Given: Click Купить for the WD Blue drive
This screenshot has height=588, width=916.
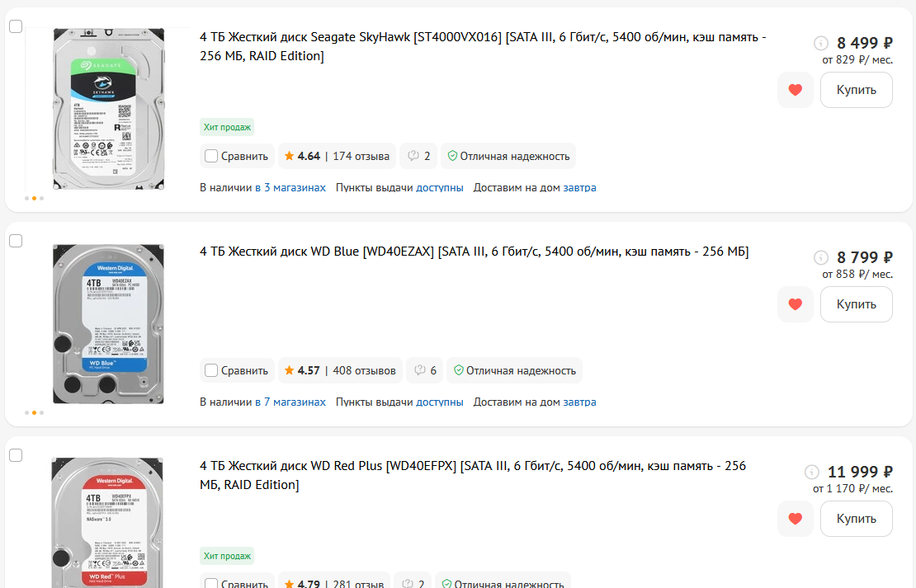Looking at the screenshot, I should click(x=857, y=304).
